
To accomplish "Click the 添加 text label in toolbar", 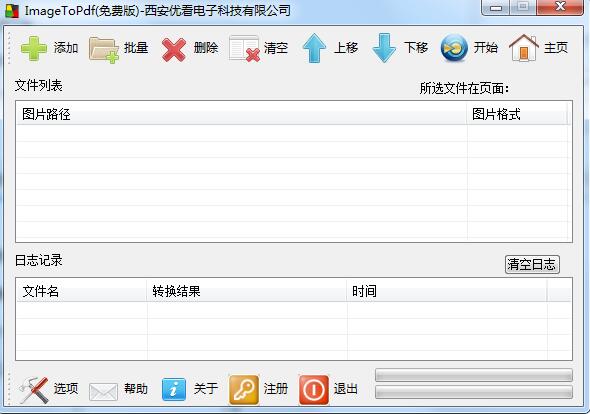I will pos(66,48).
